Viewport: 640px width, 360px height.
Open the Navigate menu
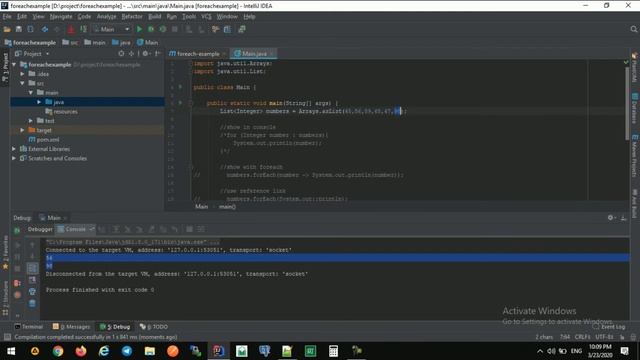click(x=61, y=17)
